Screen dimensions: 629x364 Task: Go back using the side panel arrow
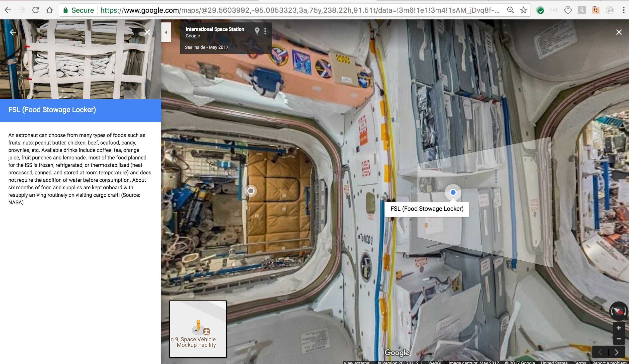(x=13, y=32)
